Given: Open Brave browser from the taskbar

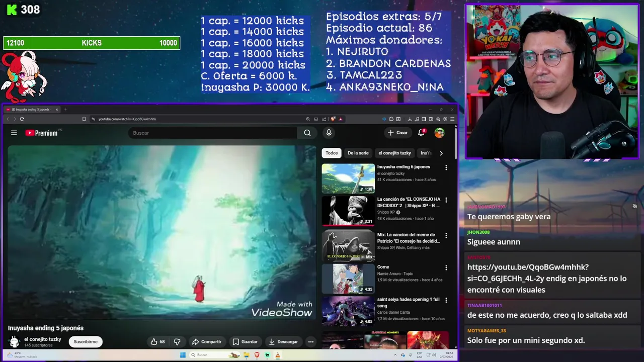Looking at the screenshot, I should 257,355.
